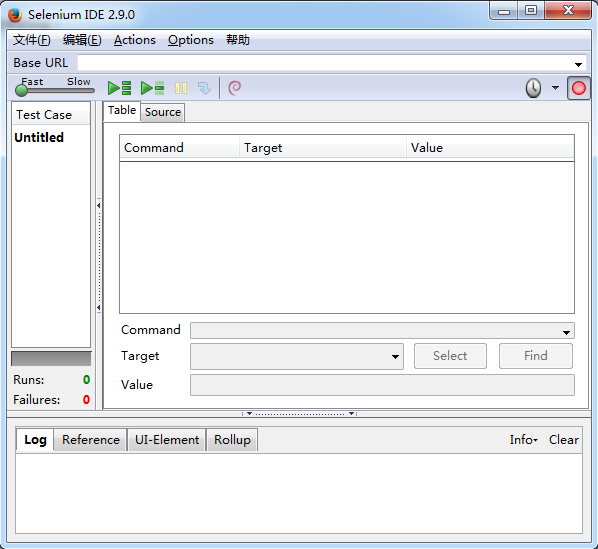Click the Select button

450,356
